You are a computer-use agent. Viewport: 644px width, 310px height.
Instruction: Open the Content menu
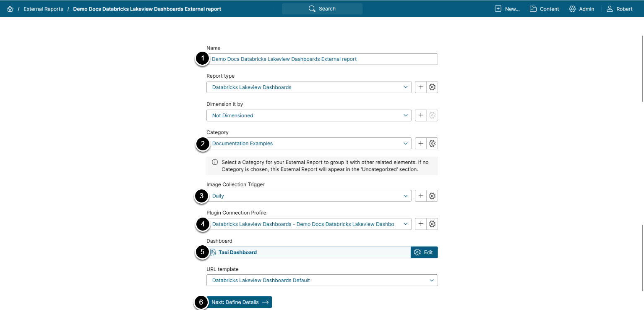point(544,9)
